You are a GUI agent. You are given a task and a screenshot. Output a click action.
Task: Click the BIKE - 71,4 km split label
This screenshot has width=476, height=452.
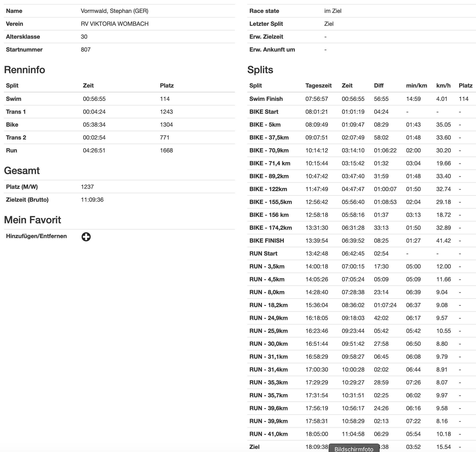click(270, 163)
